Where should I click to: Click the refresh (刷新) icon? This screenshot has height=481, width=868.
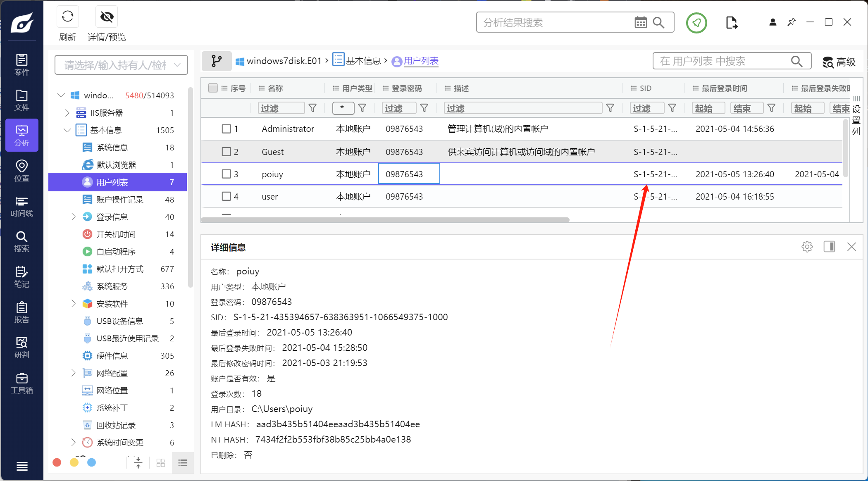67,17
